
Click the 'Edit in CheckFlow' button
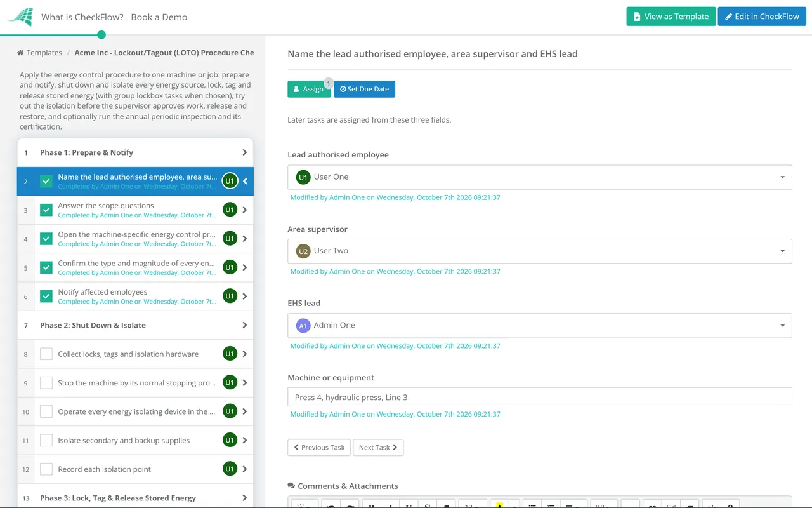(x=762, y=17)
